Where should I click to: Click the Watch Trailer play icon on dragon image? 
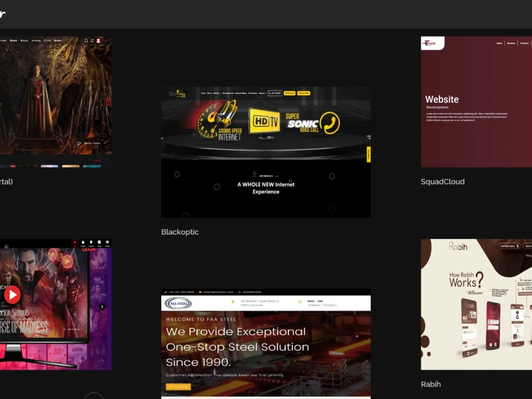[79, 143]
